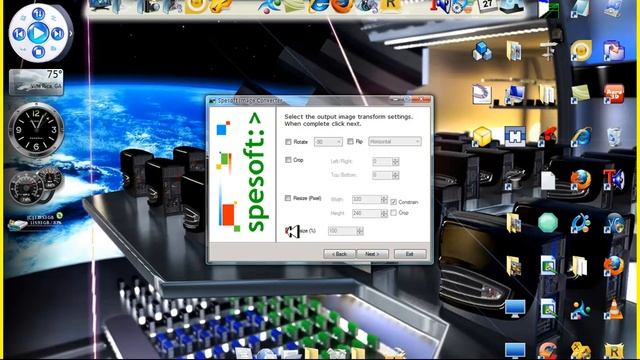The width and height of the screenshot is (640, 360).
Task: Click the analog clock gadget
Action: [x=36, y=130]
